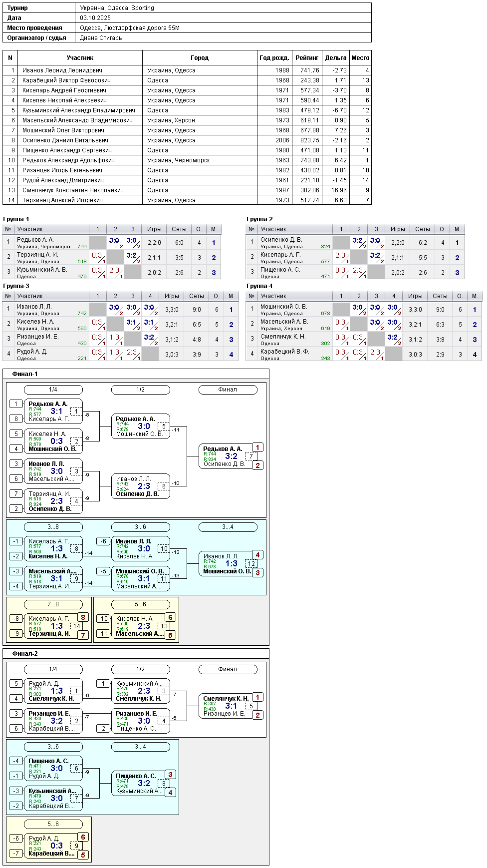Click the 1:3 score in the Киселарь–Терзиянц 7...8 match
487x868 pixels.
pyautogui.click(x=57, y=626)
